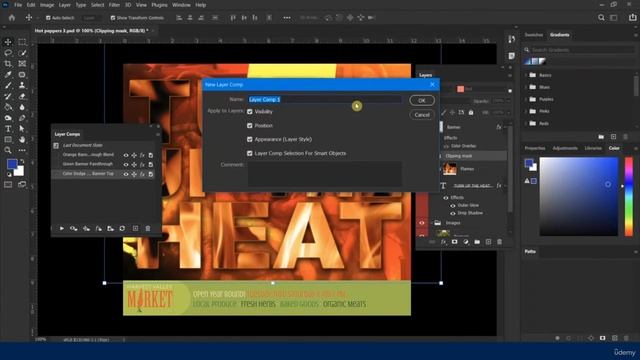Select the Path Selection tool

click(22, 129)
